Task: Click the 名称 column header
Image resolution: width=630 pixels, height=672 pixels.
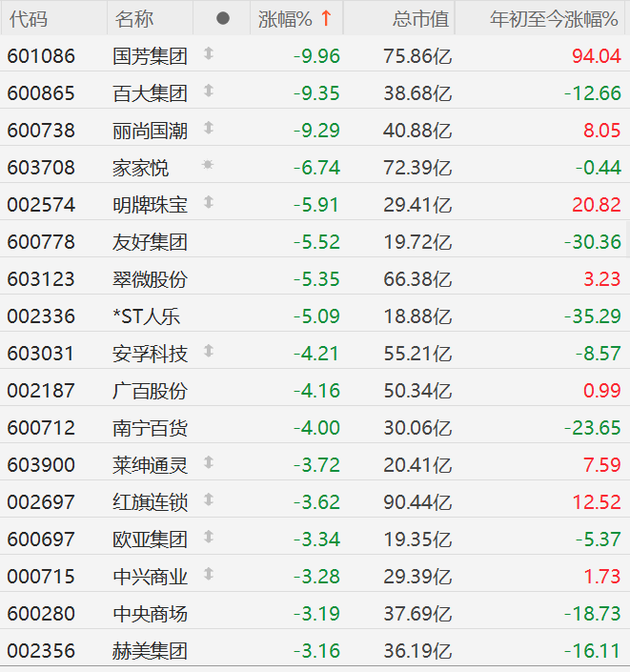Action: [133, 19]
